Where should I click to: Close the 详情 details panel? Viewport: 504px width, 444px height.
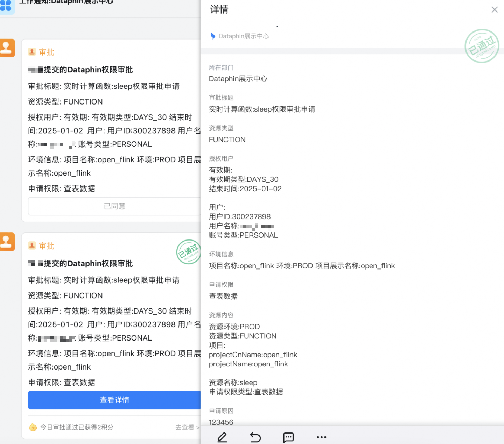[x=494, y=10]
